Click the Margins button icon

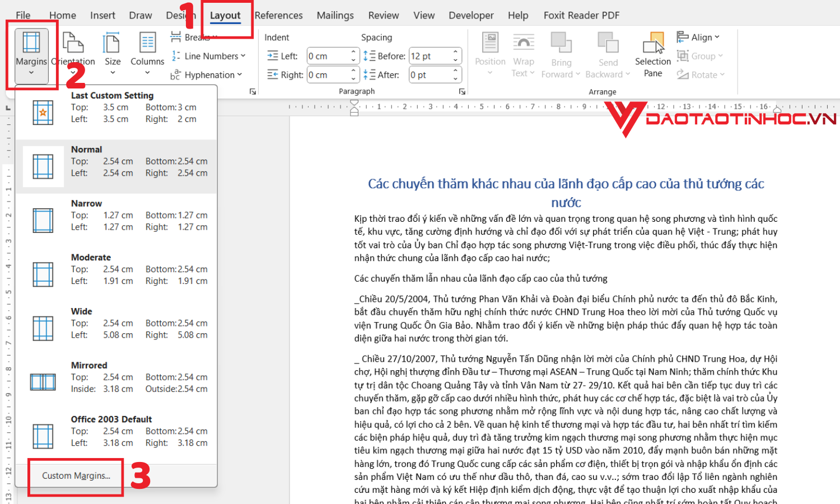31,43
